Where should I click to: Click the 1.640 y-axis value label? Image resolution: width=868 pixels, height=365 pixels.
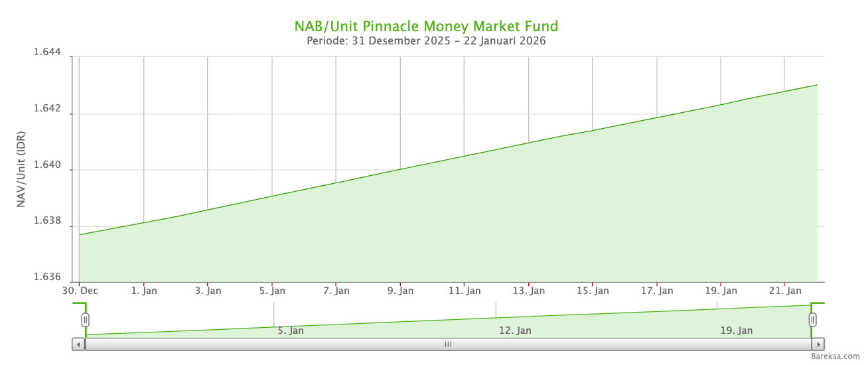(47, 166)
